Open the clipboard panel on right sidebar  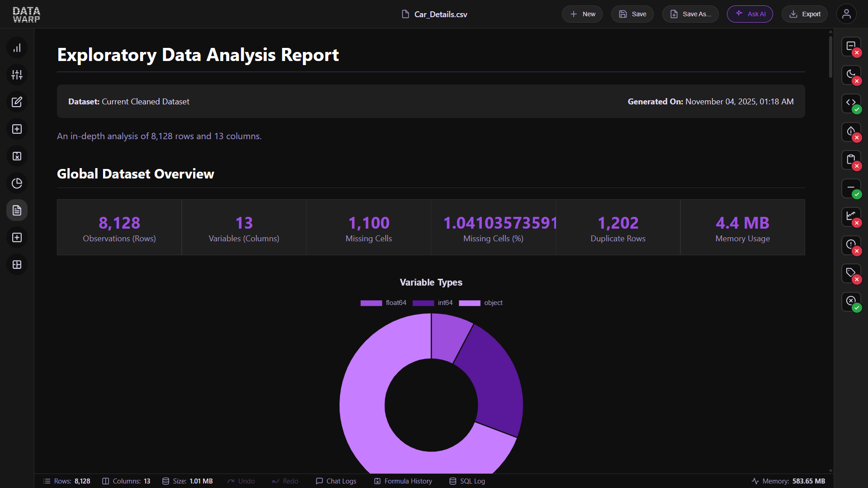pos(851,160)
